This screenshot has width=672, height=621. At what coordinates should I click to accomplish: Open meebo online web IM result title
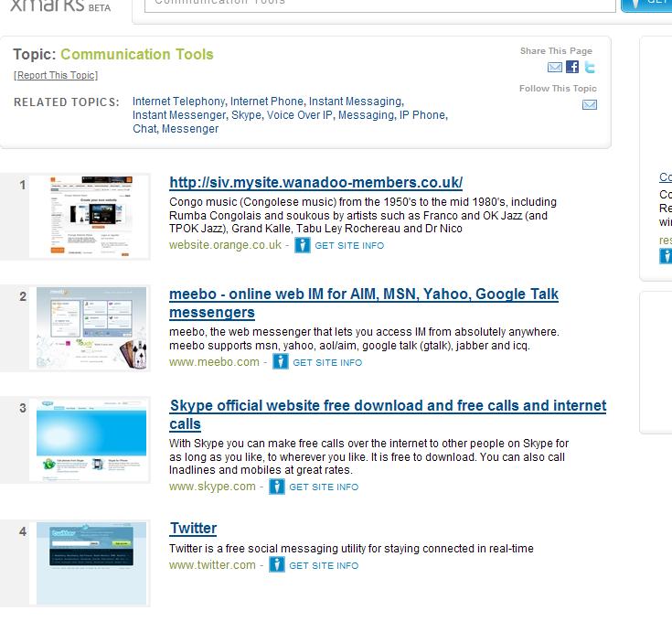pyautogui.click(x=364, y=303)
